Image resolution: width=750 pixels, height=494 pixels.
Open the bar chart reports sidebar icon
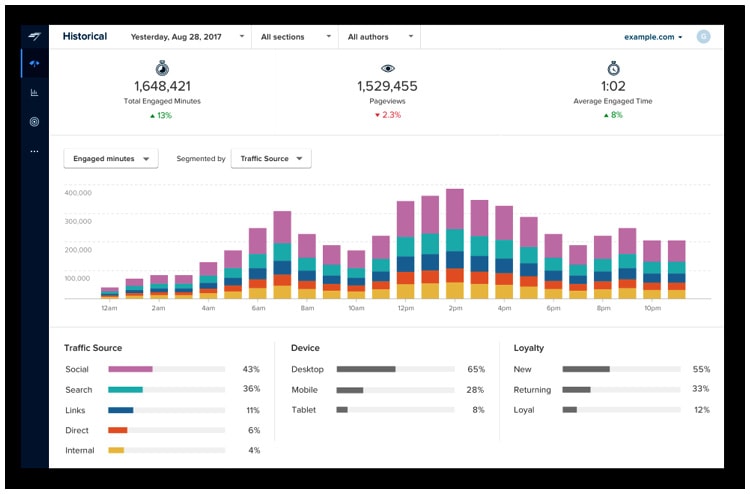click(x=34, y=93)
